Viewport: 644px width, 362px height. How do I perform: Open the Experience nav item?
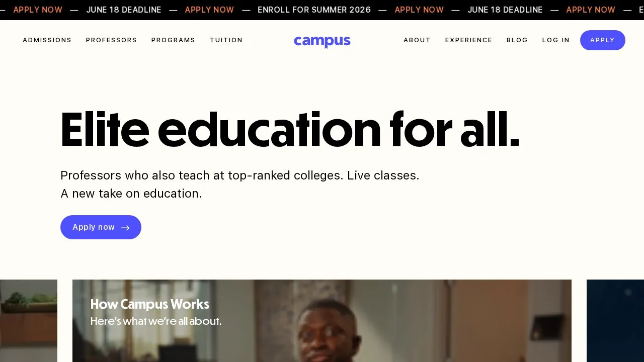click(x=468, y=40)
